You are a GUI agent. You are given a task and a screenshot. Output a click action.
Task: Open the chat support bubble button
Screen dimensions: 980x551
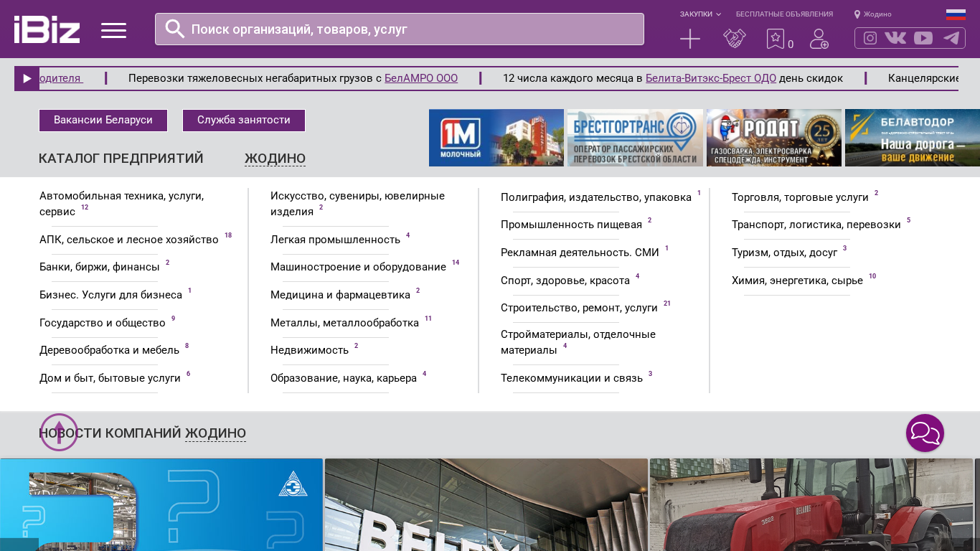coord(925,433)
